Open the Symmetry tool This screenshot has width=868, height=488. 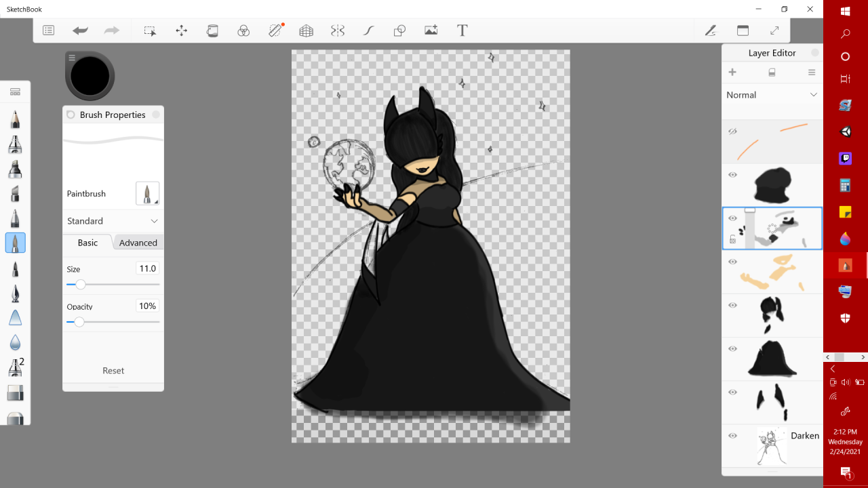pos(338,30)
